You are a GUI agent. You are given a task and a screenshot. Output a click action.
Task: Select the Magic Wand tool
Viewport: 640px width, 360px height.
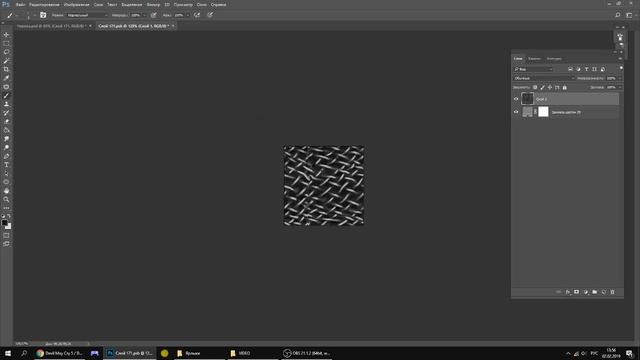(6, 61)
